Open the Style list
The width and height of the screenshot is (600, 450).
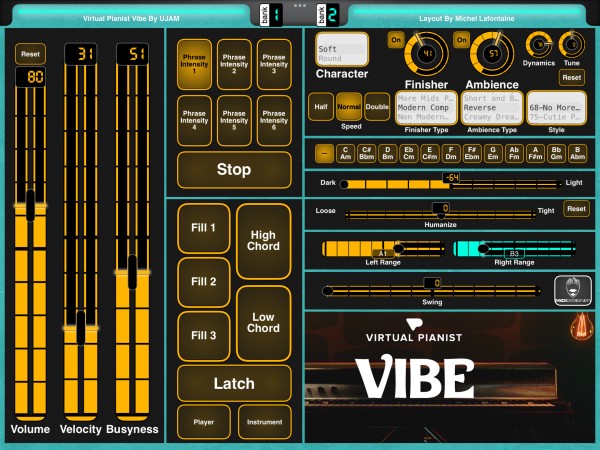(x=556, y=108)
